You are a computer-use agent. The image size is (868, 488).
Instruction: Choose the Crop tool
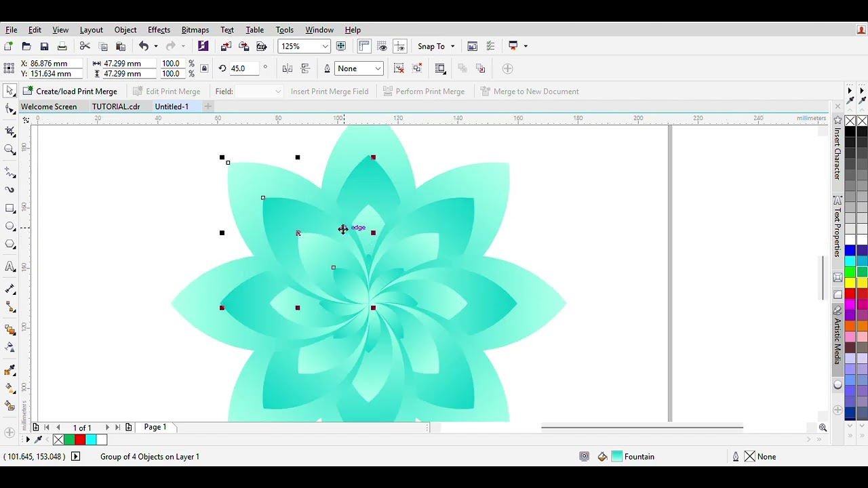tap(9, 131)
